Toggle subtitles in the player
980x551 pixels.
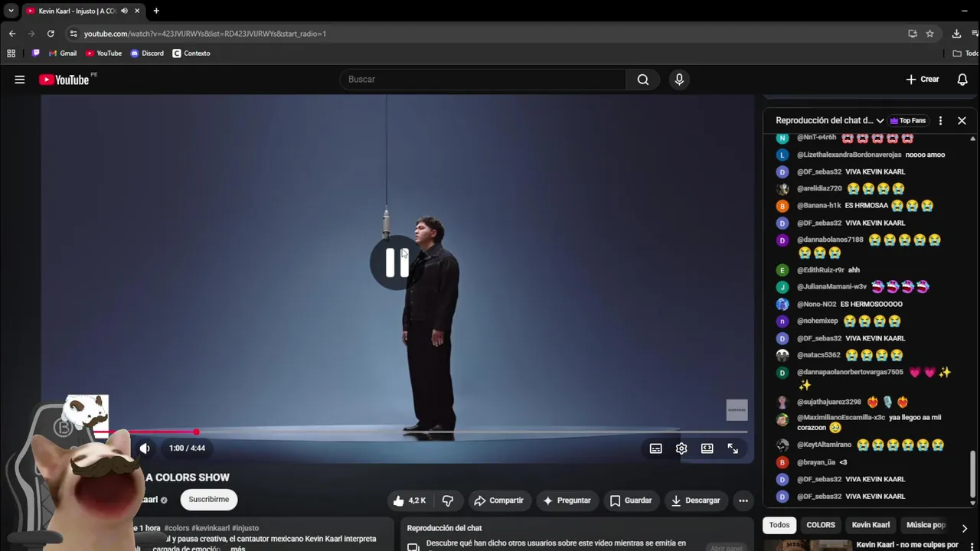coord(656,448)
